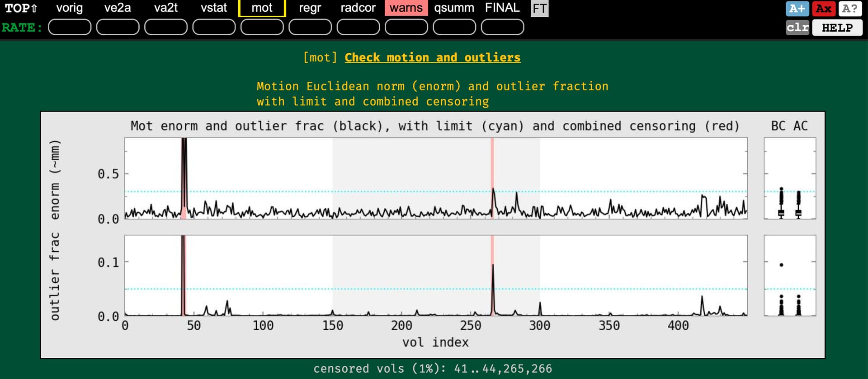
Task: Click the rating box under radcor
Action: tap(358, 27)
